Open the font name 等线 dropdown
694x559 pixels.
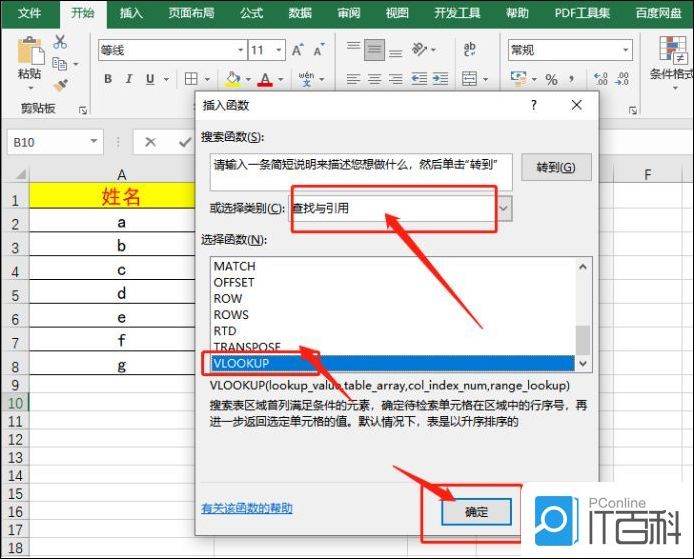[240, 50]
